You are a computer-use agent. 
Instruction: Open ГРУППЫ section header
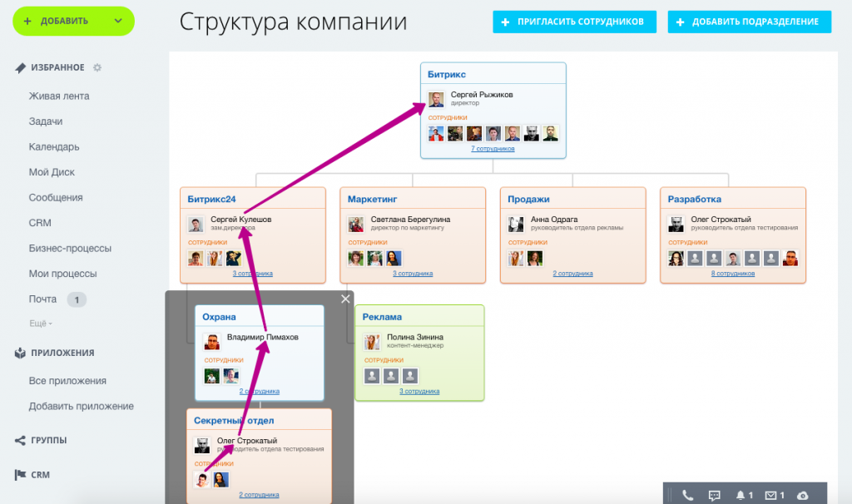[49, 441]
